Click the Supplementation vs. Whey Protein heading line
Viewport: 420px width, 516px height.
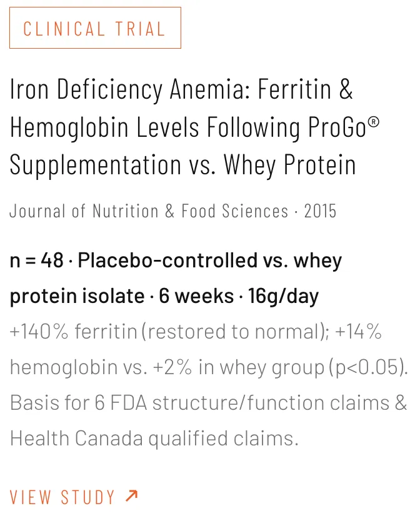pyautogui.click(x=183, y=165)
